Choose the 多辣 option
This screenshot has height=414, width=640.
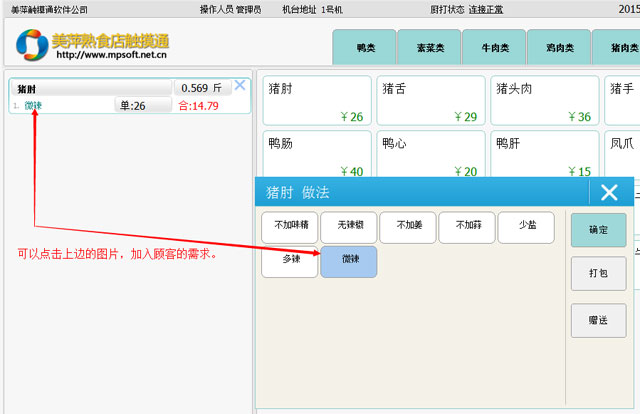[x=289, y=262]
